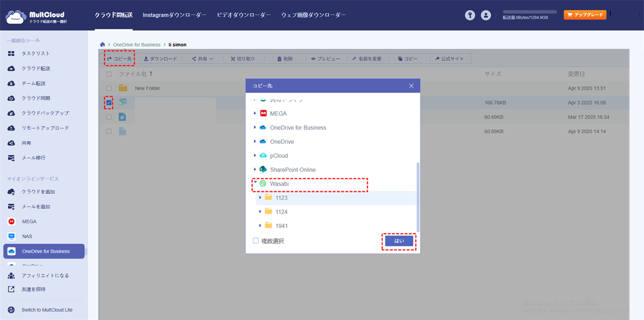The width and height of the screenshot is (644, 320).
Task: Uncheck the selected 166.78KB file checkbox
Action: pyautogui.click(x=109, y=102)
